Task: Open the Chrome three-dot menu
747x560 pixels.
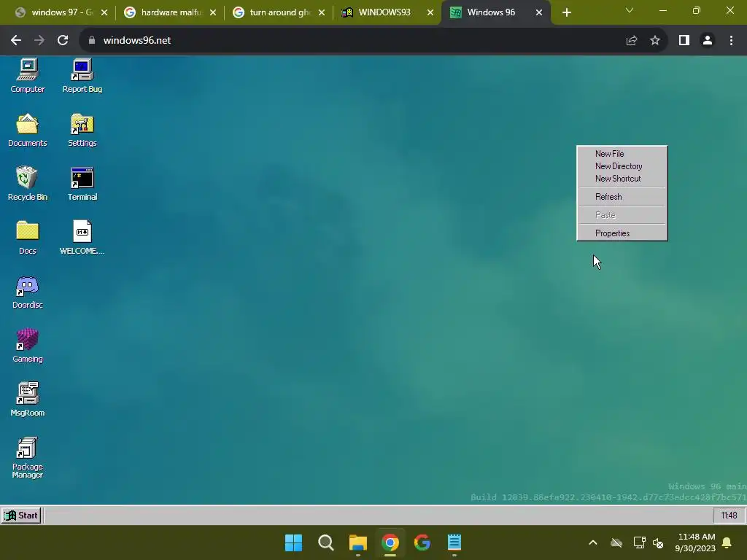Action: tap(731, 40)
